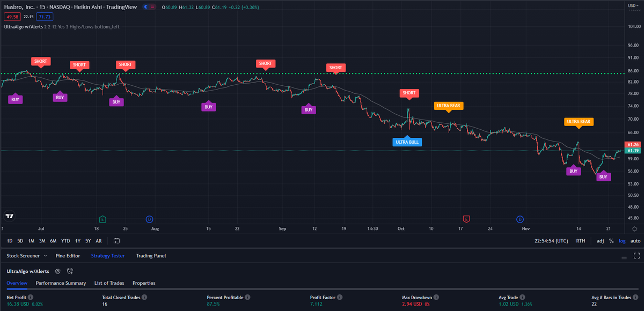The width and height of the screenshot is (644, 311).
Task: Click dividend D marker near November
Action: pos(520,219)
